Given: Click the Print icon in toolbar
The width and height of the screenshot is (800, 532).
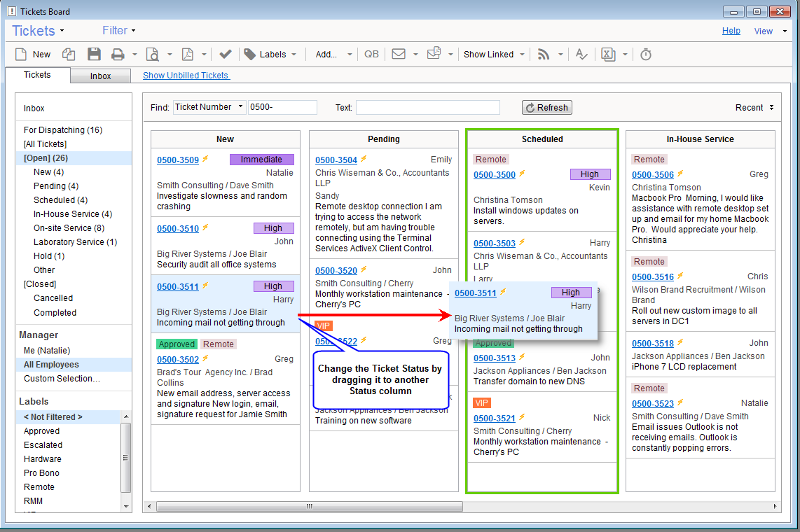Looking at the screenshot, I should 118,55.
